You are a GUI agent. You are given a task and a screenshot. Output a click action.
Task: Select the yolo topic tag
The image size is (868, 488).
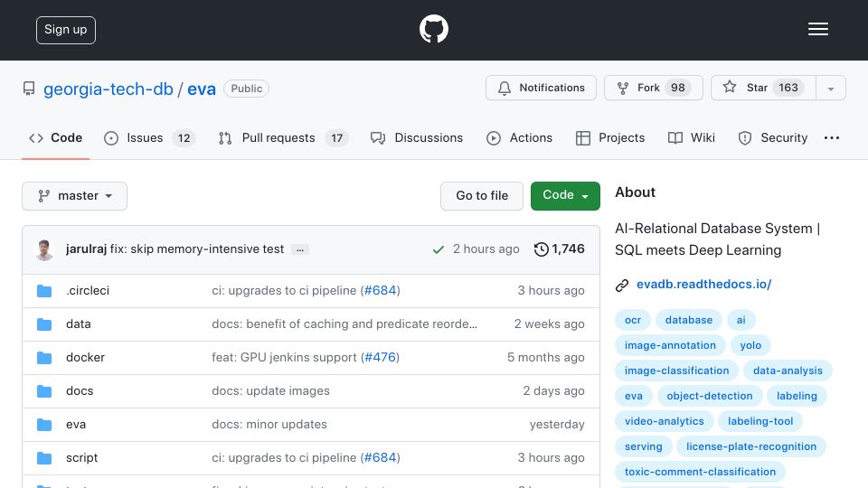tap(750, 345)
